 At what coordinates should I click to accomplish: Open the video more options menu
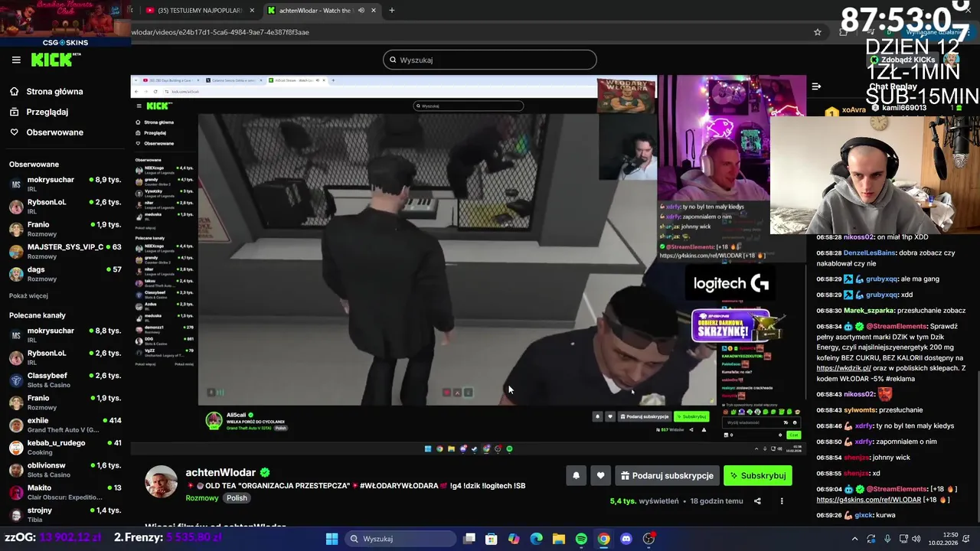pos(782,501)
